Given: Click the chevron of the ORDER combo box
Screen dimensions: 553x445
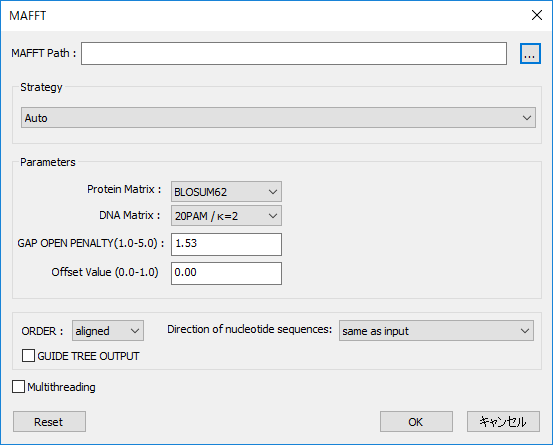Looking at the screenshot, I should tap(135, 331).
